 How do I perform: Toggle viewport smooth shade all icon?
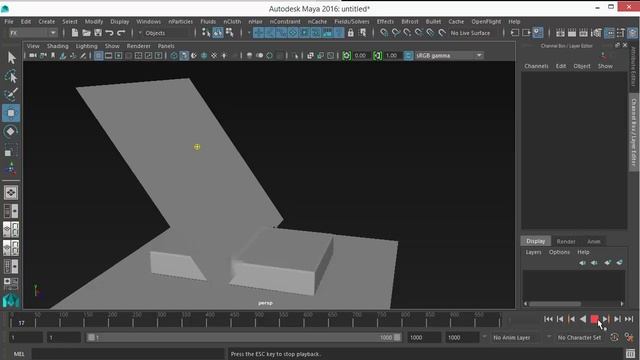click(x=184, y=56)
